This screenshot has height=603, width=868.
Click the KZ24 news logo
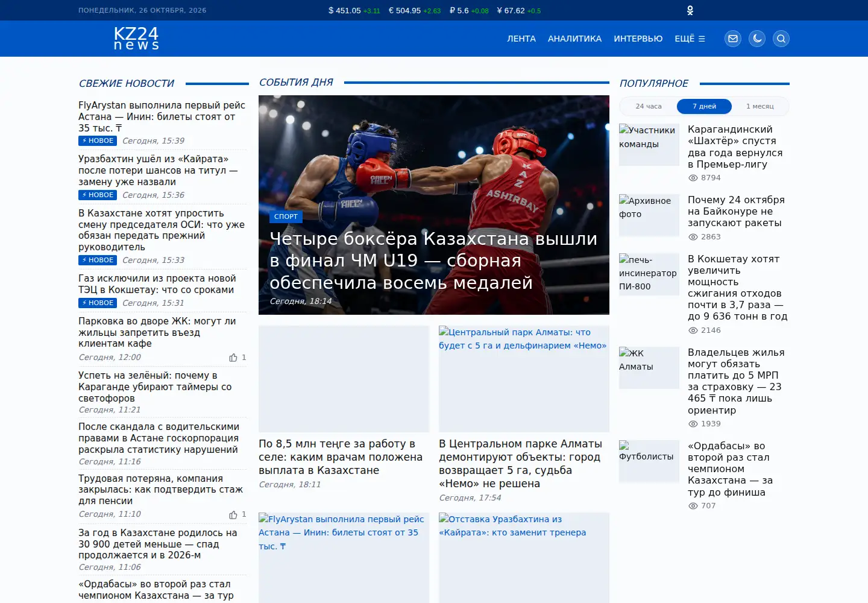(136, 39)
